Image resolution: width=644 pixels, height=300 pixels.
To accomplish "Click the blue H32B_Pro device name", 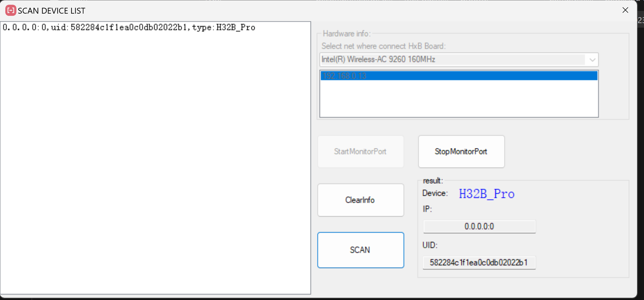I will point(486,194).
